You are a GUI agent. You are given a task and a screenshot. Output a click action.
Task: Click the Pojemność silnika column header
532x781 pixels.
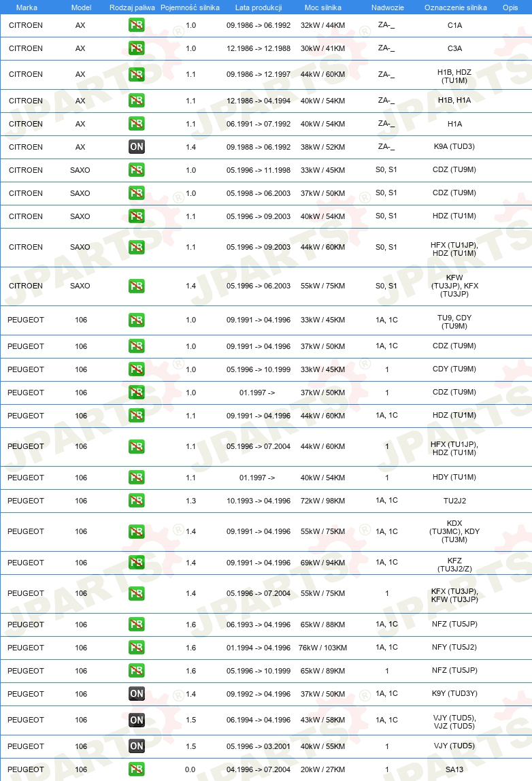190,7
